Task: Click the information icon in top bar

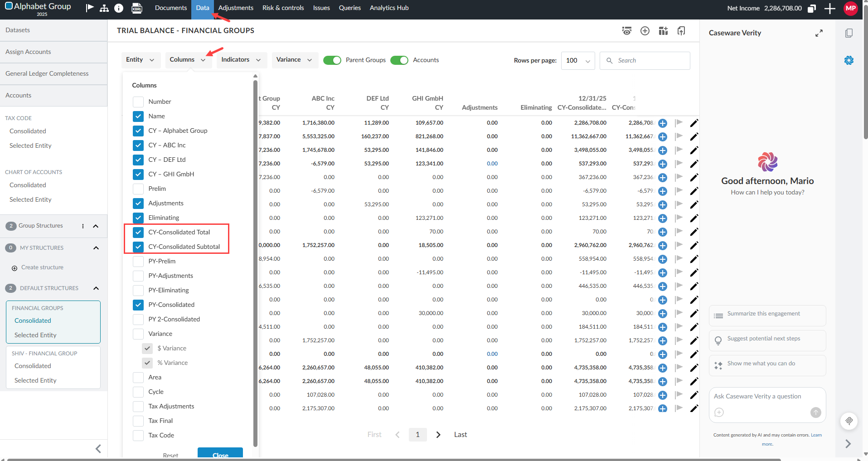Action: (119, 8)
